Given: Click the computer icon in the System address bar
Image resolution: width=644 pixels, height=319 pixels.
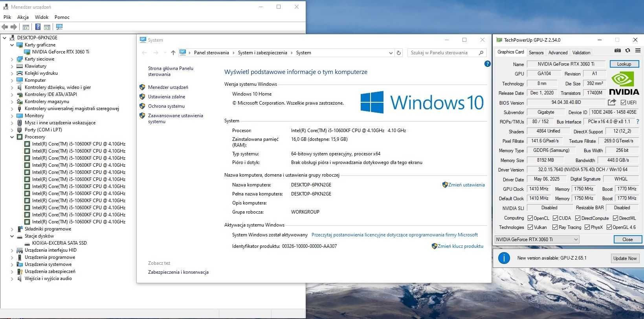Looking at the screenshot, I should coord(183,52).
